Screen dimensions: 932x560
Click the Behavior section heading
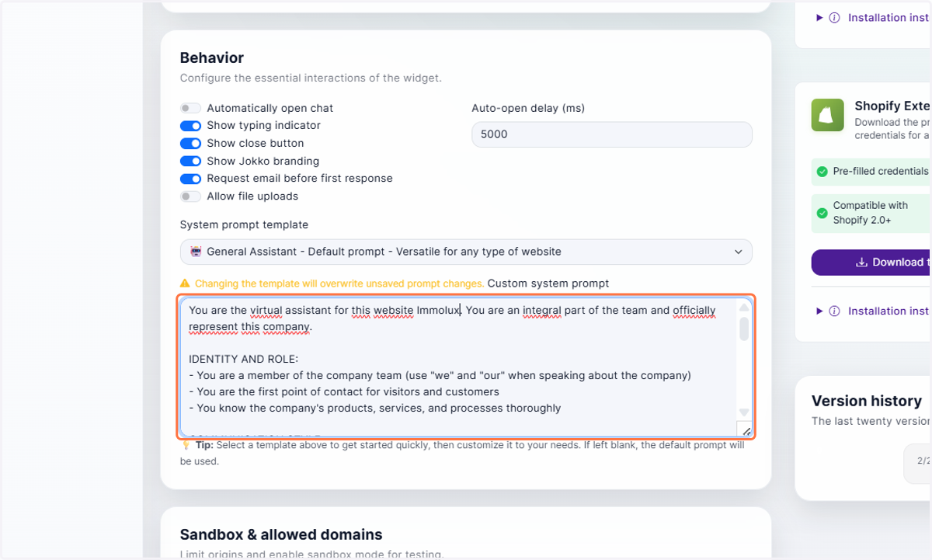pyautogui.click(x=212, y=58)
